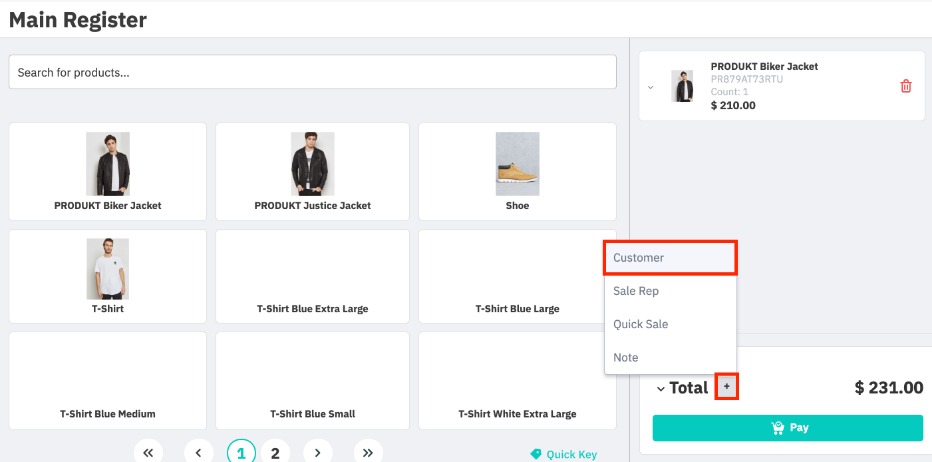
Task: Go to the previous products page
Action: click(199, 452)
